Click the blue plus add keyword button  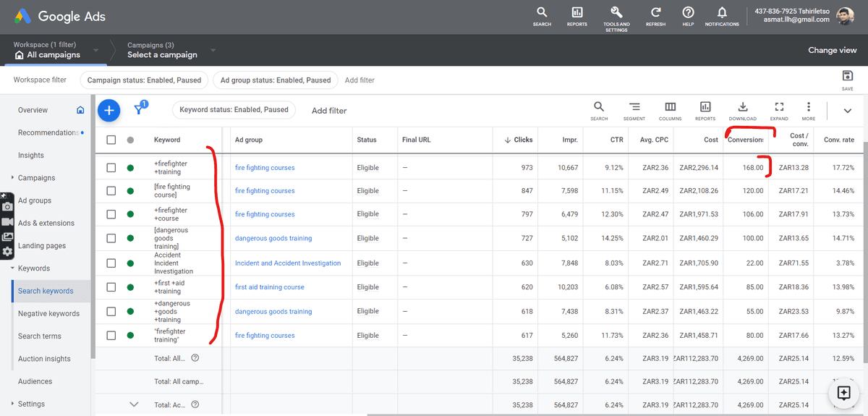coord(109,110)
